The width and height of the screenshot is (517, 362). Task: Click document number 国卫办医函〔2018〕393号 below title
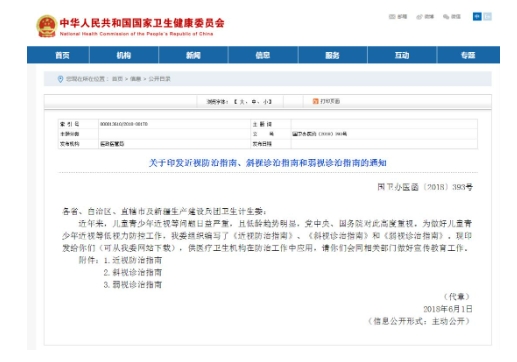tap(425, 187)
